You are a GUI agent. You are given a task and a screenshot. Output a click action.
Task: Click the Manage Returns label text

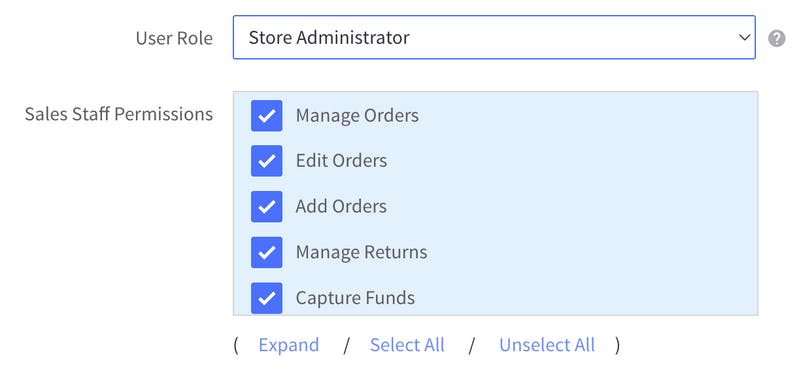[x=361, y=252]
